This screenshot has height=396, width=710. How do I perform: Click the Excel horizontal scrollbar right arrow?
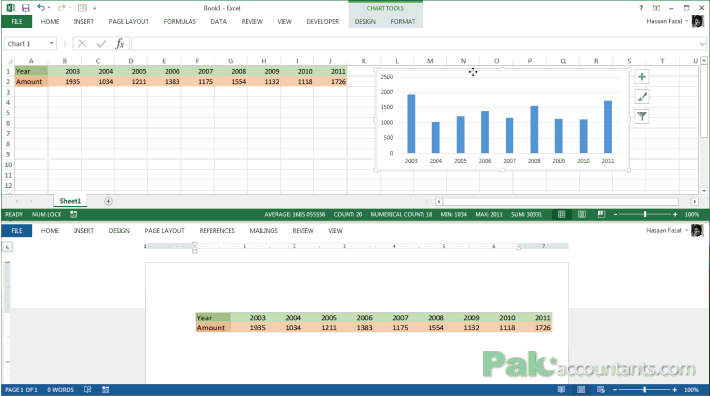click(x=695, y=201)
